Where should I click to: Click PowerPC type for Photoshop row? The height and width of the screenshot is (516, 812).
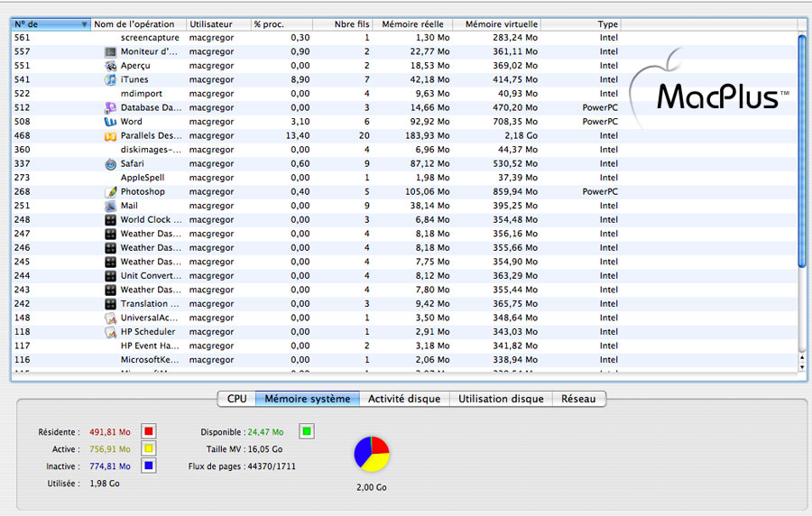tap(600, 191)
